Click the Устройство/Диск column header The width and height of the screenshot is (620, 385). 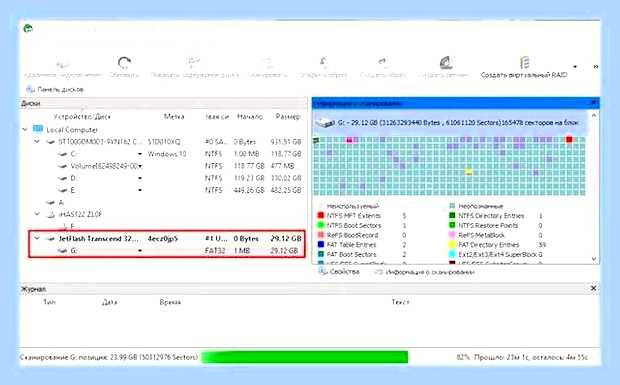(x=82, y=117)
